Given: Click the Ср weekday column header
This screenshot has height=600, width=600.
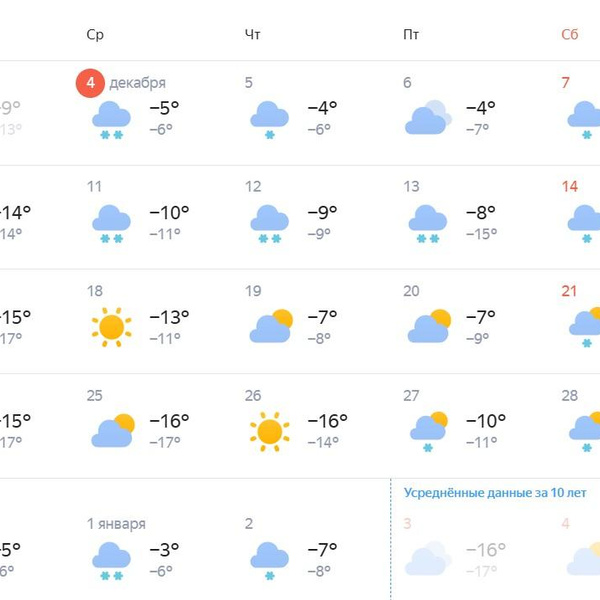Looking at the screenshot, I should 95,34.
